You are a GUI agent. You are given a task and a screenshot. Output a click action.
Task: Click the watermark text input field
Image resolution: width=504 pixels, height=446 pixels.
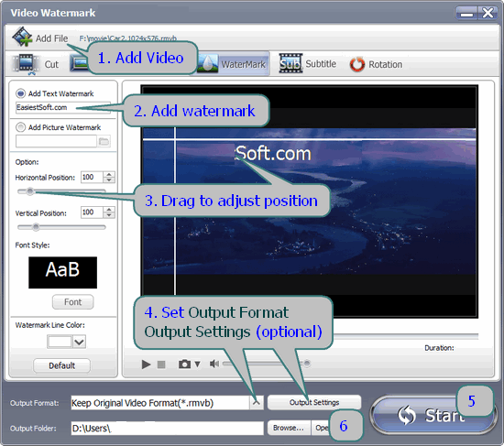point(63,107)
